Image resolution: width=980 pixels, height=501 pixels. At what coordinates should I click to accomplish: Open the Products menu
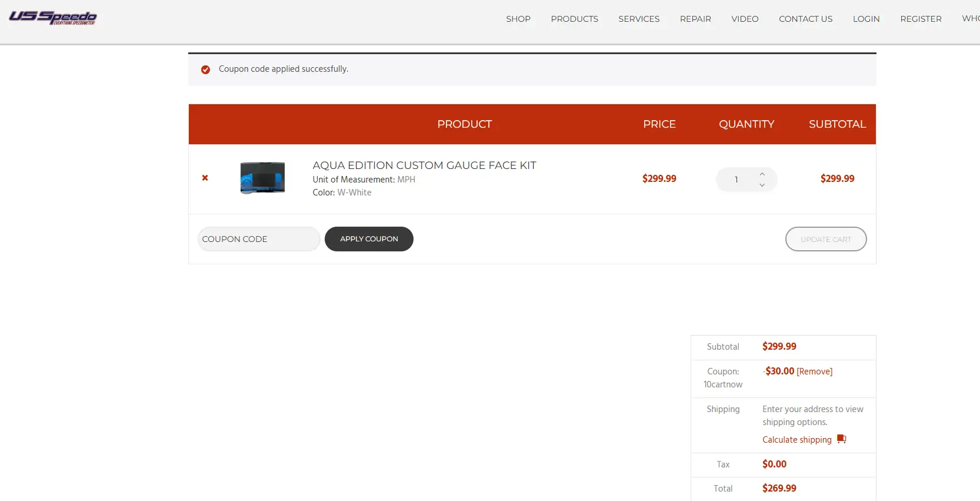(574, 19)
